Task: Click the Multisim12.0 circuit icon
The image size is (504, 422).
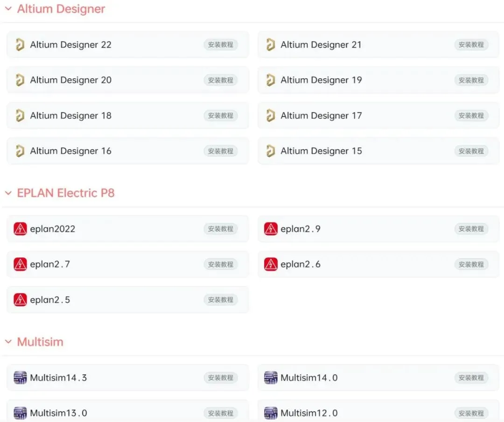Action: pyautogui.click(x=271, y=413)
